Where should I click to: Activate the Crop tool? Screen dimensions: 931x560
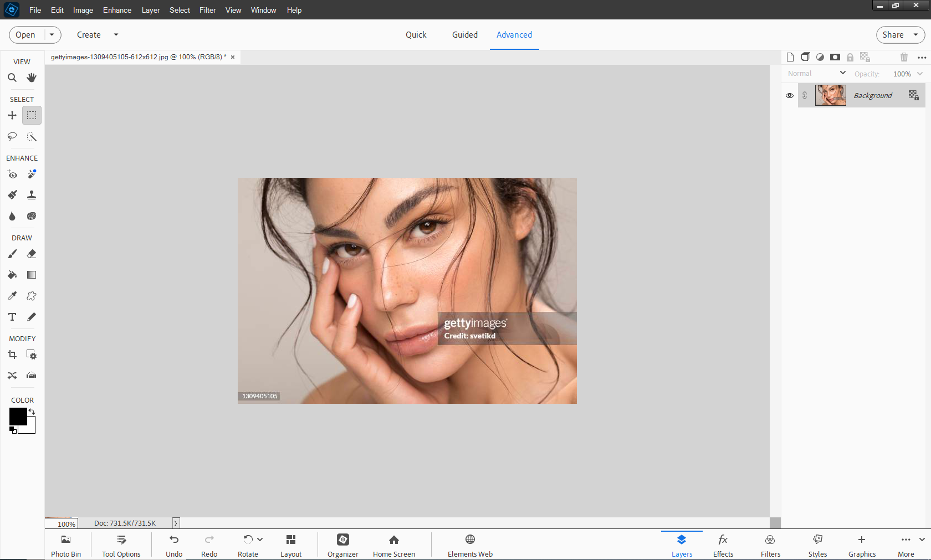[12, 355]
